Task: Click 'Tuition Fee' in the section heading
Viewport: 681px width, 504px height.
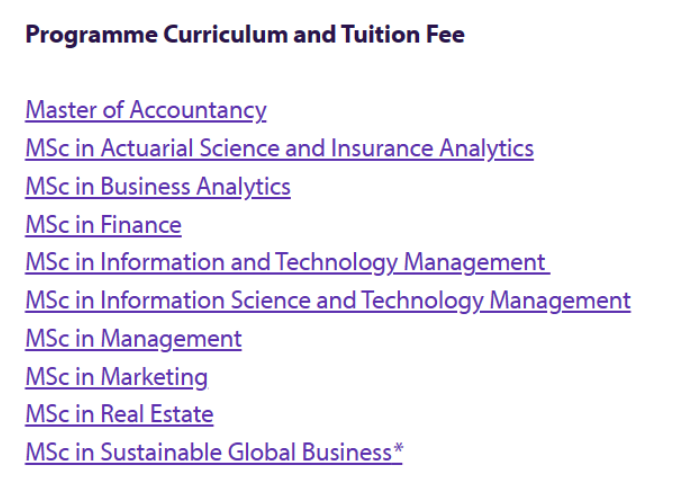Action: 403,34
